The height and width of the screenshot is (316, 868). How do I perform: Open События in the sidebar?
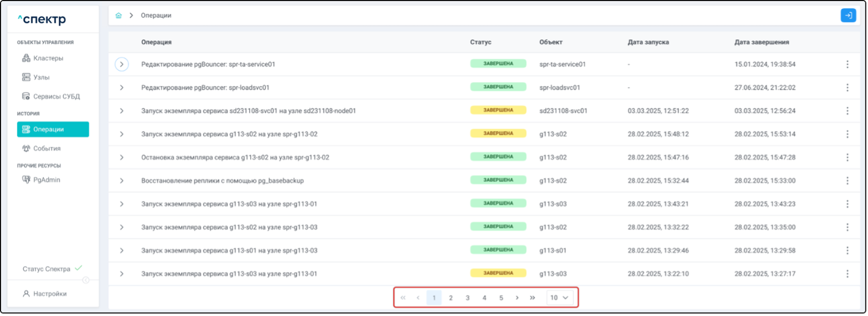[x=41, y=148]
